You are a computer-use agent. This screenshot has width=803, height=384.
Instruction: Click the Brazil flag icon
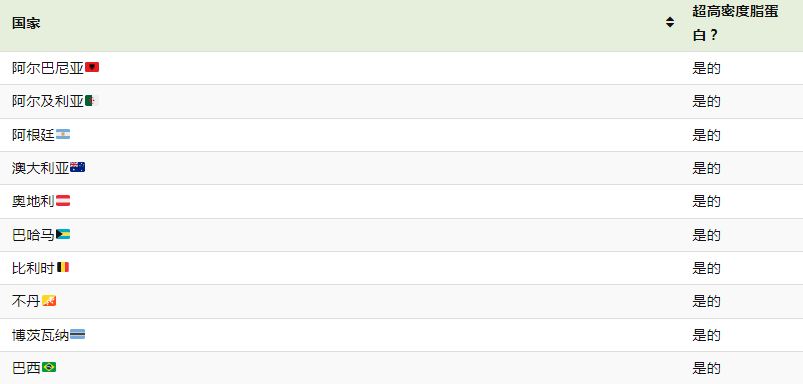(49, 367)
